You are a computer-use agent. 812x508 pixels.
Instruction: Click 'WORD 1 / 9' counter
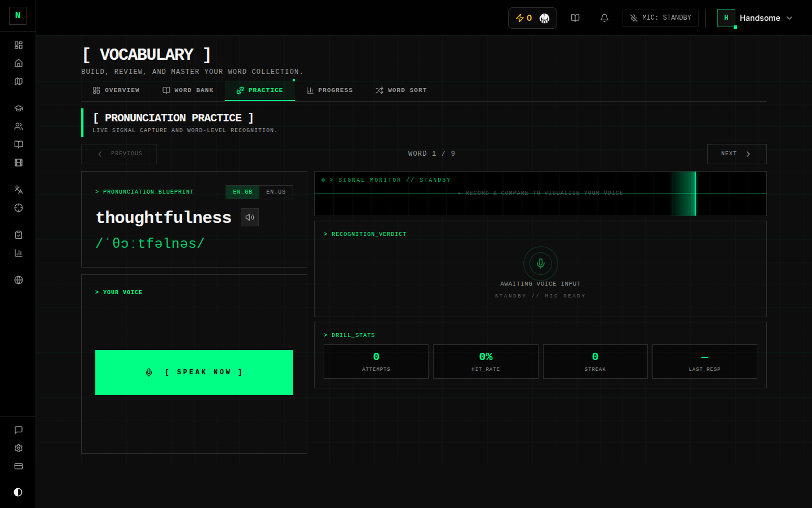431,154
